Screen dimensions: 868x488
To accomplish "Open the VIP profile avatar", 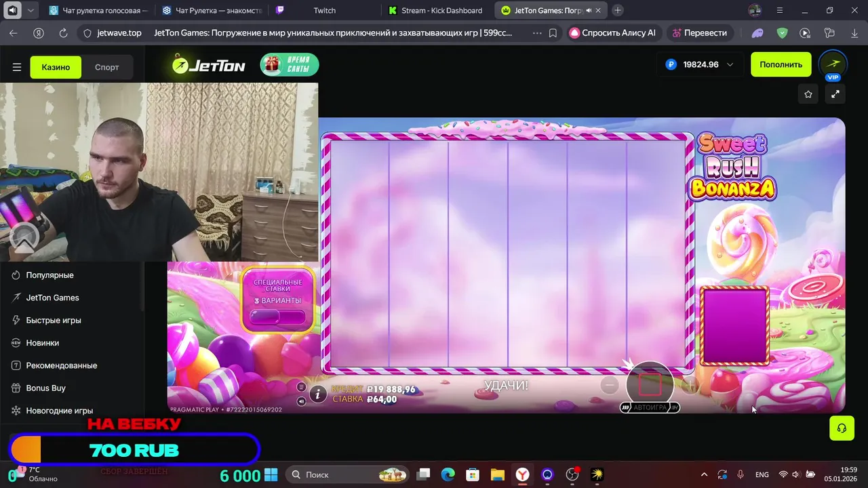I will click(x=833, y=65).
